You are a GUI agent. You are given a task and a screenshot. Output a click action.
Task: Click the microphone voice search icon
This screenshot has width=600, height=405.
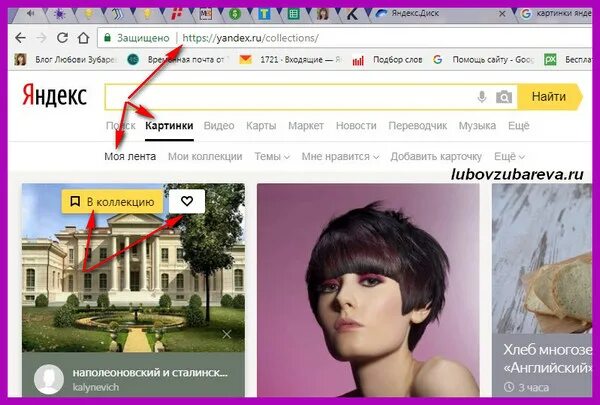tap(482, 97)
